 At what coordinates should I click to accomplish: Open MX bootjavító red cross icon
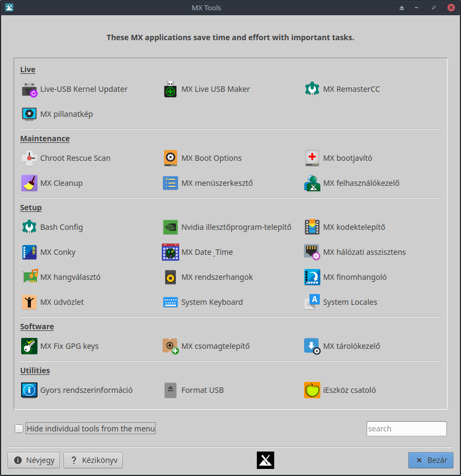click(312, 158)
